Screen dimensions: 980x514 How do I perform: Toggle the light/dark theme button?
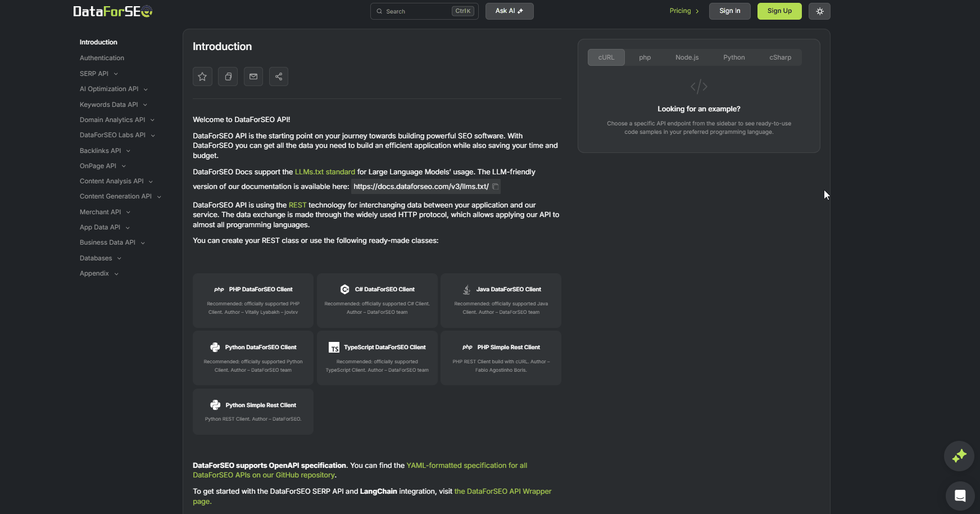pos(819,11)
